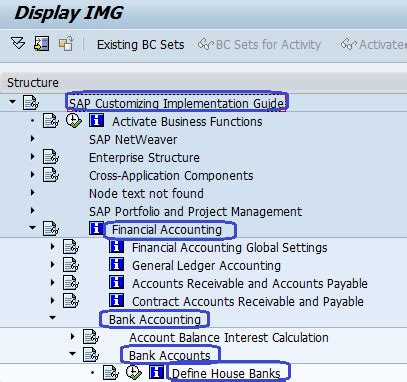Collapse the Bank Accounting node

[52, 318]
